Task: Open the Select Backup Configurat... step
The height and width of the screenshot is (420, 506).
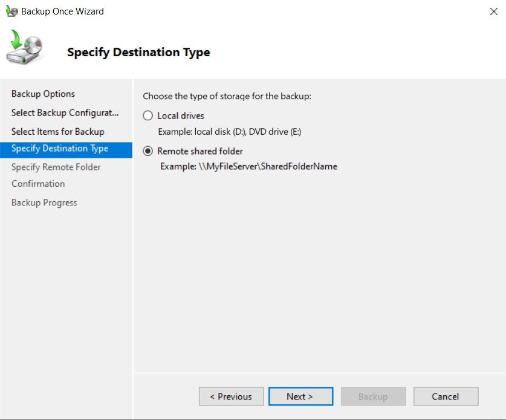Action: click(x=65, y=112)
